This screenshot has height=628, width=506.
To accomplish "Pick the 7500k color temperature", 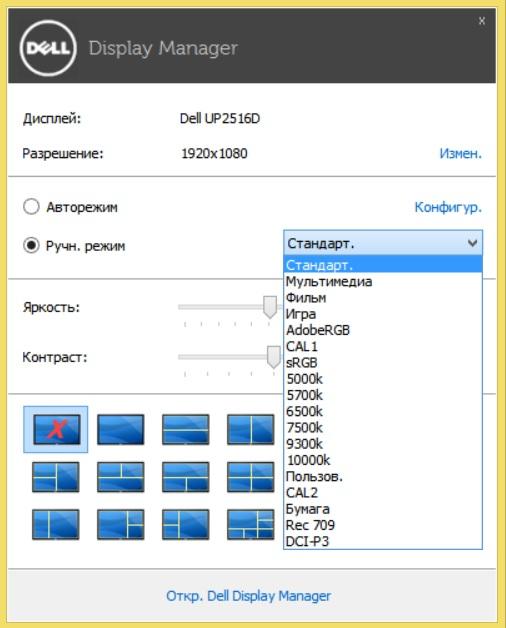I will (383, 427).
